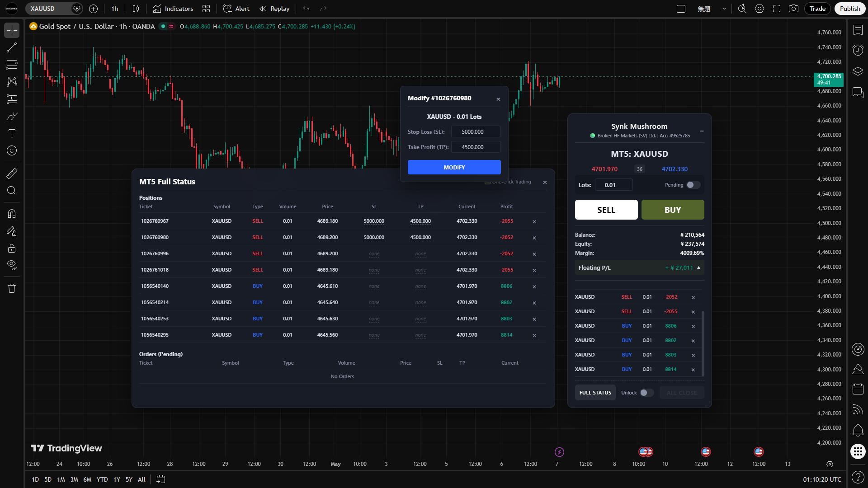Hide all drawings with eye icon

(x=12, y=265)
